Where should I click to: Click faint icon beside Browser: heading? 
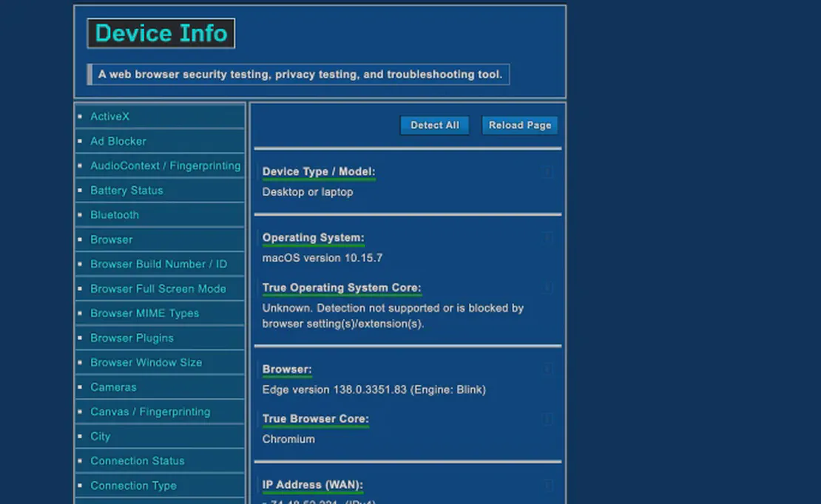[x=547, y=370]
